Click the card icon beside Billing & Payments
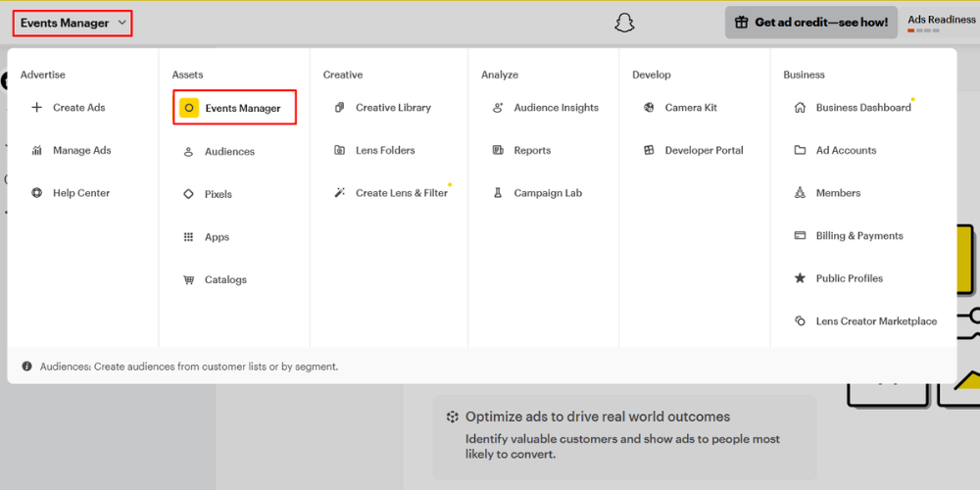The width and height of the screenshot is (980, 490). 800,235
